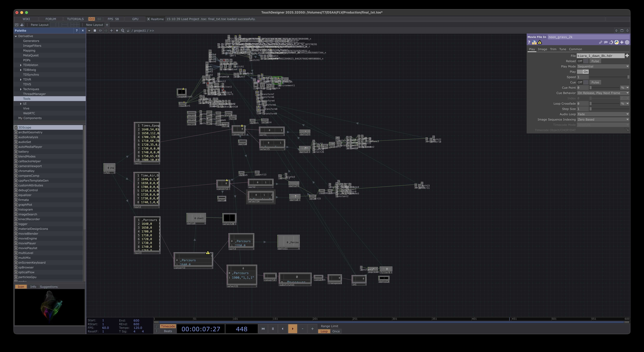
Task: Toggle the Realtime checkbox
Action: click(148, 19)
